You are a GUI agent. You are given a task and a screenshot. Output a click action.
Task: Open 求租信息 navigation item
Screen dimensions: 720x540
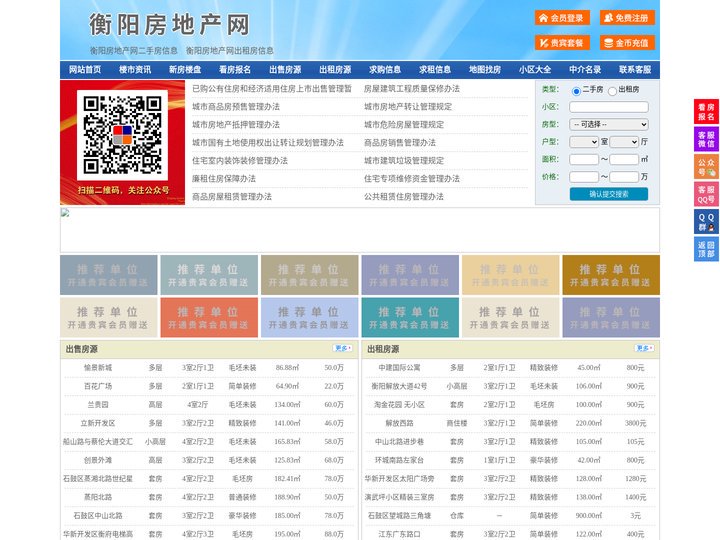[435, 70]
